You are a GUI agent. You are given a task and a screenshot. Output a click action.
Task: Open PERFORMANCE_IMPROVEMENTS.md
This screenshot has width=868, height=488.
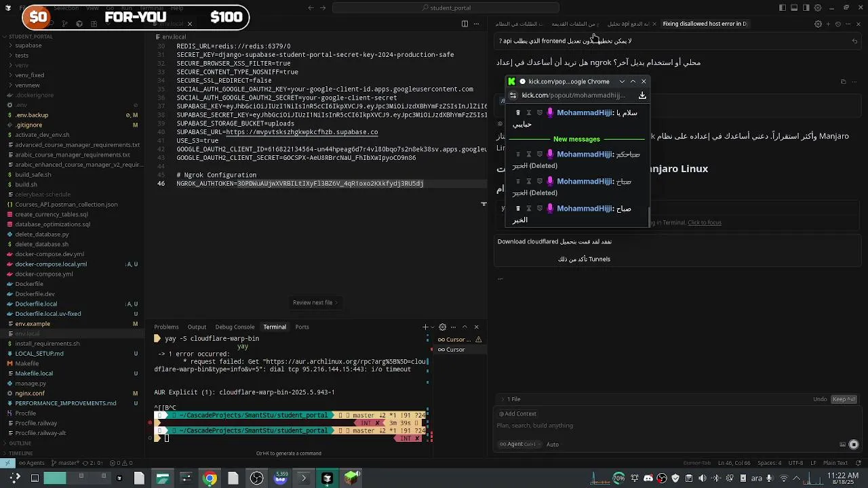[x=65, y=403]
